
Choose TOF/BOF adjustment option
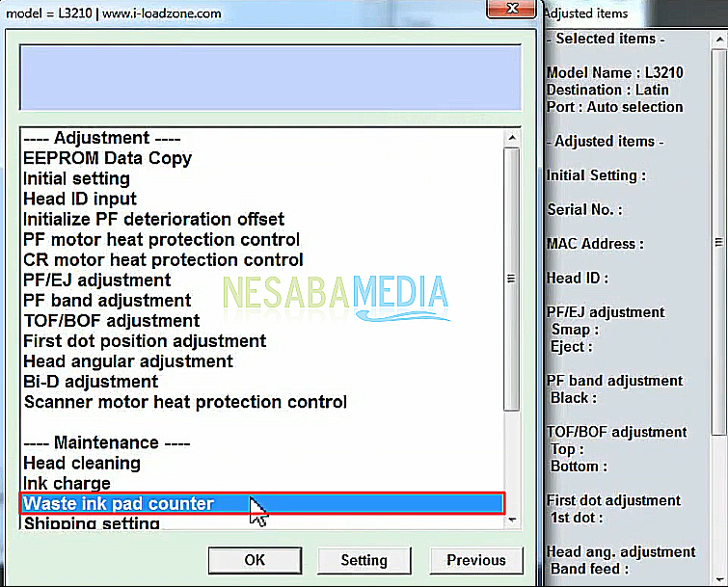click(111, 321)
